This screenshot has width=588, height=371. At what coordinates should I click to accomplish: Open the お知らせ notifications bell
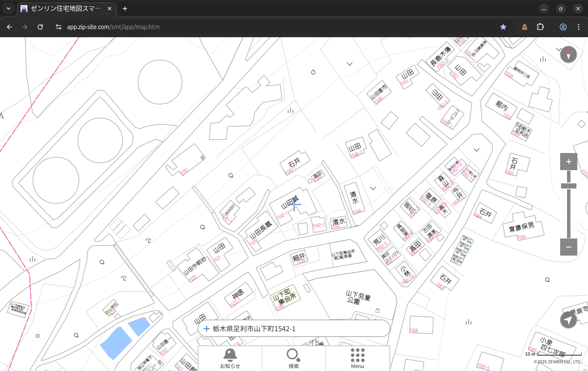tap(230, 358)
